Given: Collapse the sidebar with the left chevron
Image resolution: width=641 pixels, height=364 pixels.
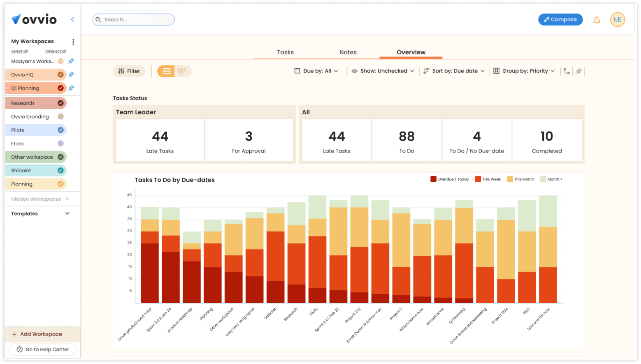Looking at the screenshot, I should coord(73,19).
